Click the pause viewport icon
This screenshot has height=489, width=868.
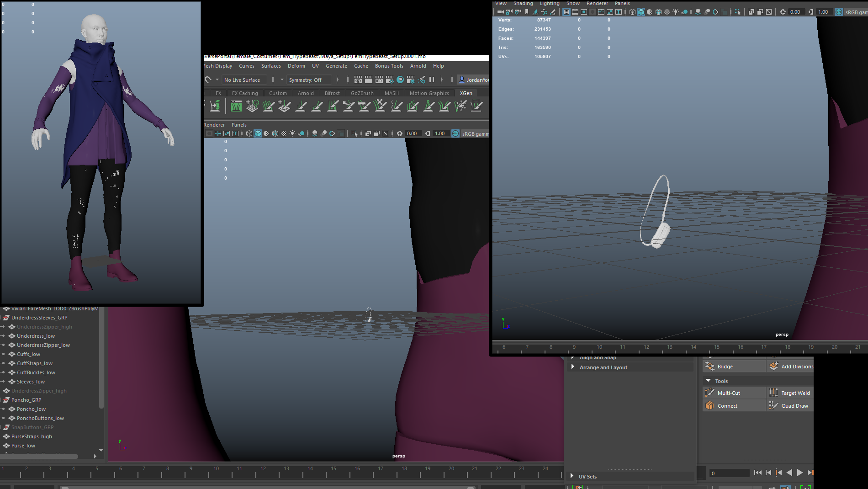[x=432, y=80]
